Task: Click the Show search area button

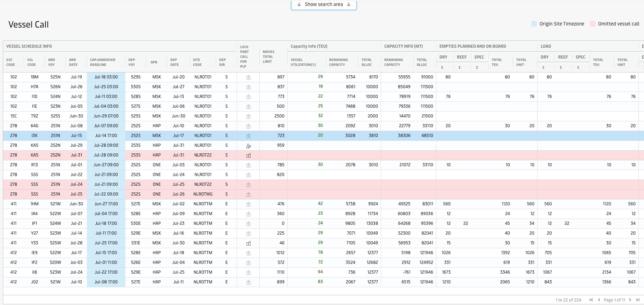Action: pyautogui.click(x=324, y=5)
